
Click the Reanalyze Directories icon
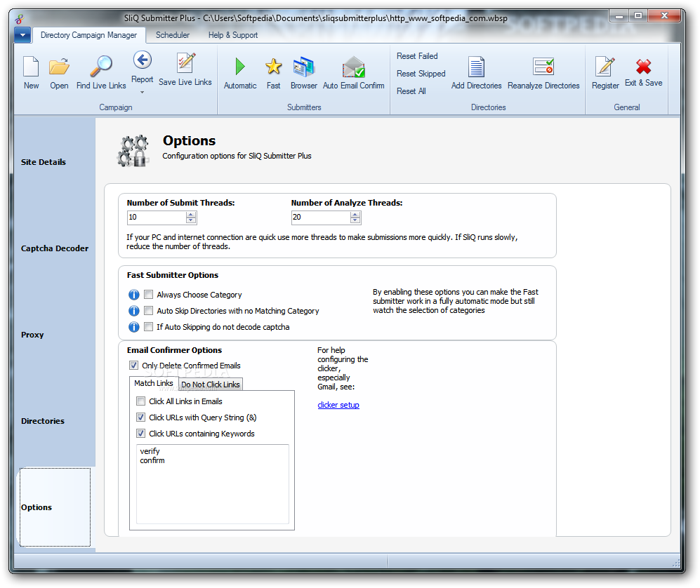point(543,67)
